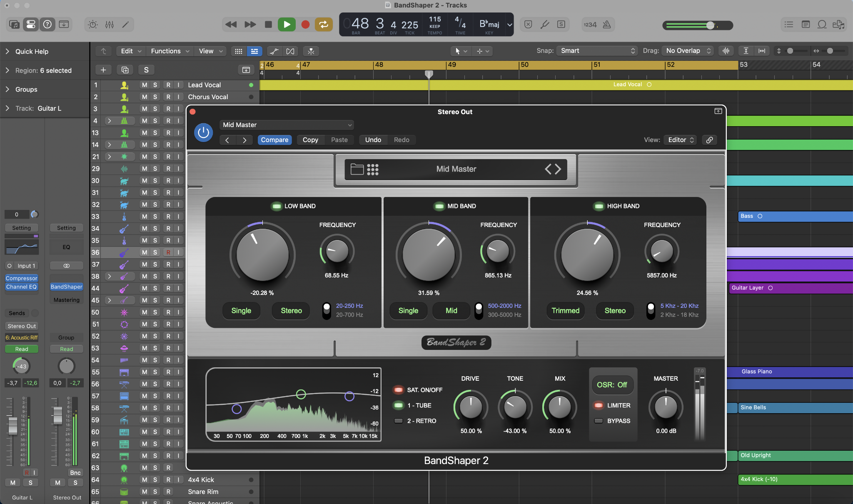Expand the Track: Guitar L section

click(x=7, y=108)
